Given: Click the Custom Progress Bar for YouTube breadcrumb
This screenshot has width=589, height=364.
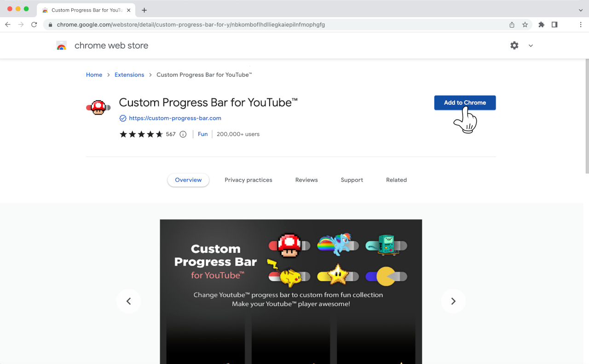Looking at the screenshot, I should click(204, 75).
